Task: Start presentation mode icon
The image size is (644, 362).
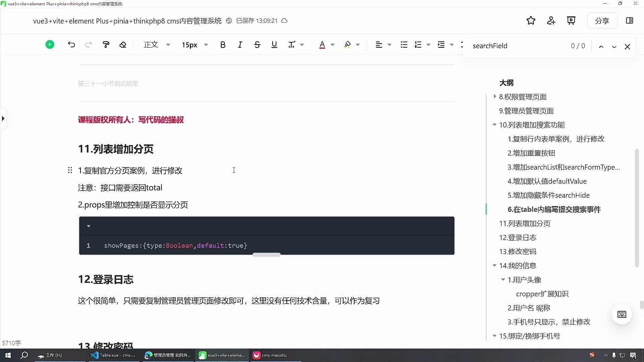Action: coord(571,21)
